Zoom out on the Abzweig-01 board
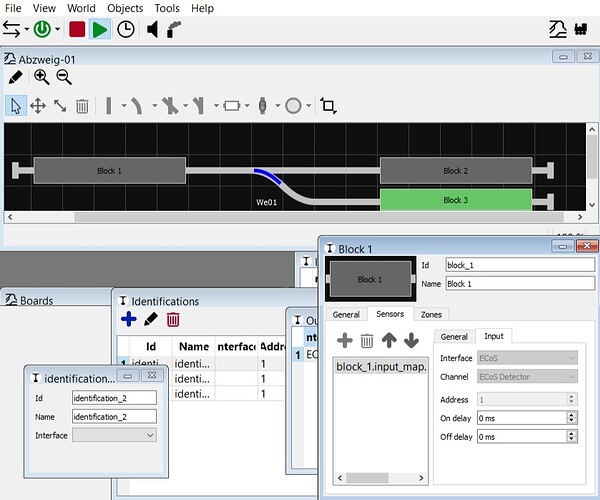Image resolution: width=600 pixels, height=500 pixels. [x=64, y=77]
